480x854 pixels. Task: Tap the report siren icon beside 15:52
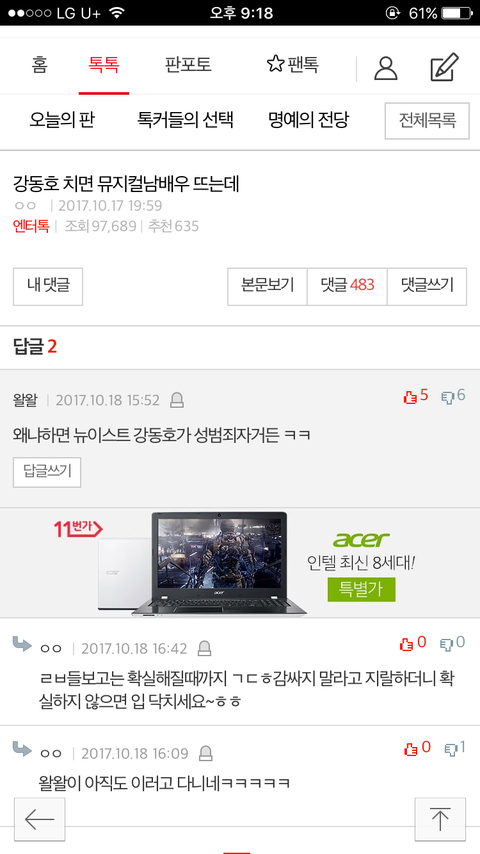177,401
